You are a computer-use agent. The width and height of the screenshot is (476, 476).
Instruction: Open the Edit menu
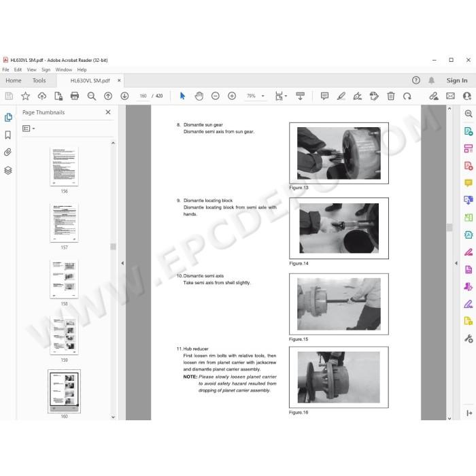pos(18,69)
